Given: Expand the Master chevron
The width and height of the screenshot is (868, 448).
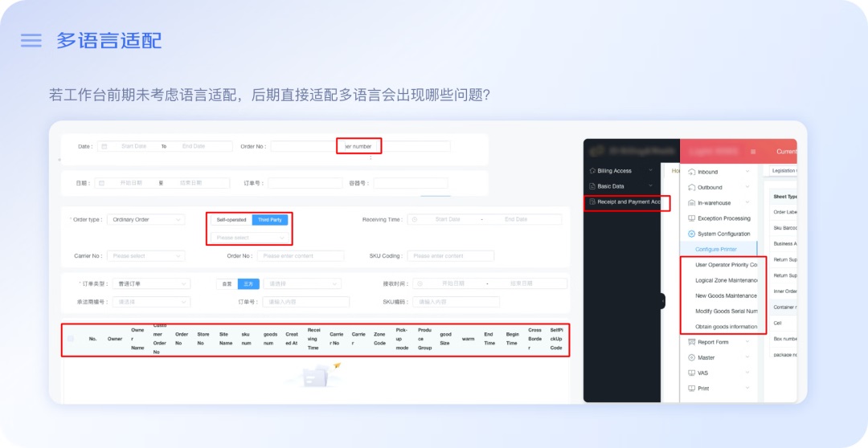Looking at the screenshot, I should (x=748, y=358).
